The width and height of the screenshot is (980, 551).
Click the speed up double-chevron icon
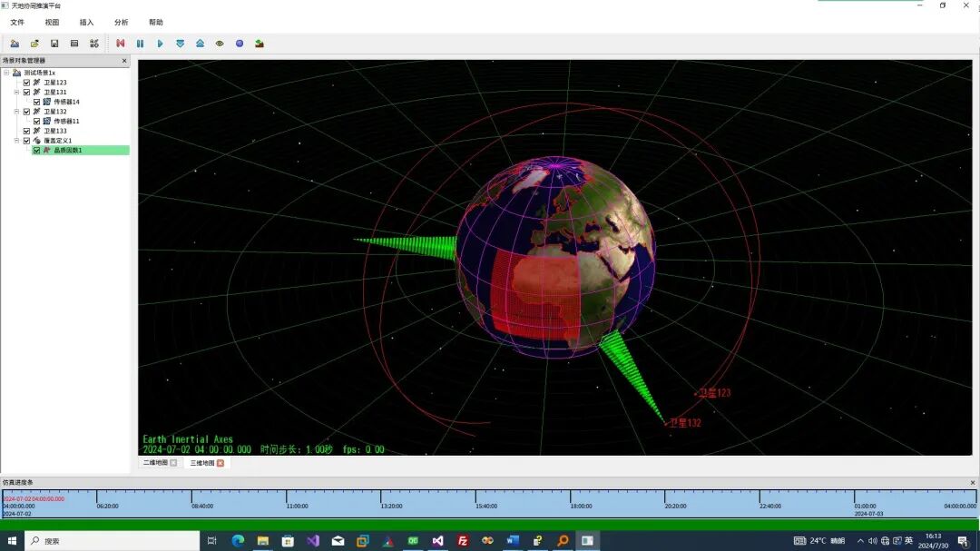[x=200, y=44]
